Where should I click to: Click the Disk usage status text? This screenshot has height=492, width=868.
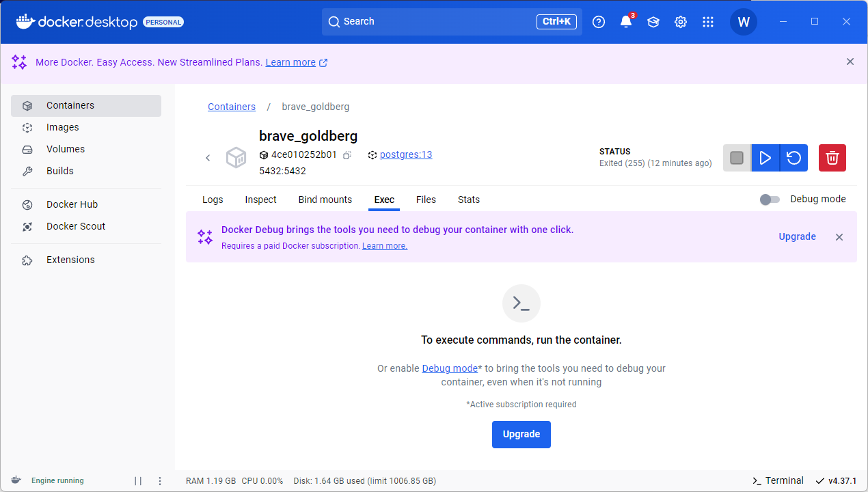click(x=365, y=480)
